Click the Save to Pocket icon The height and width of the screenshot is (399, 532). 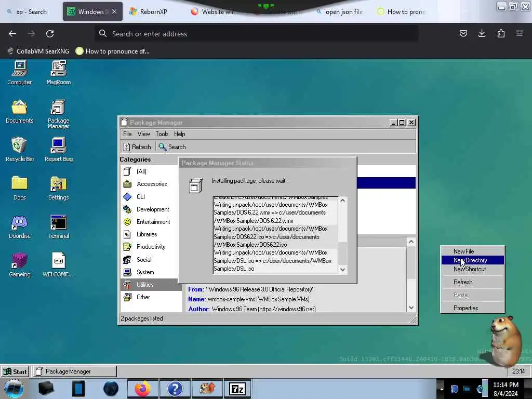463,33
